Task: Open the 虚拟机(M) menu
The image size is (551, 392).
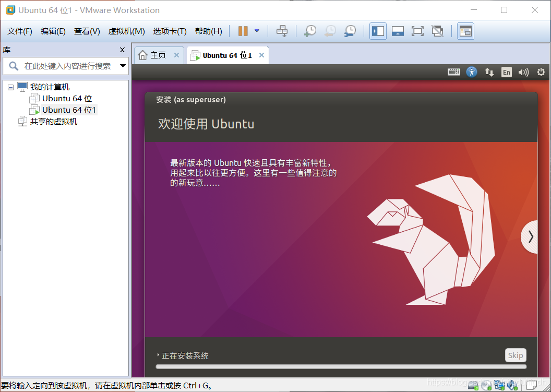Action: pyautogui.click(x=126, y=31)
